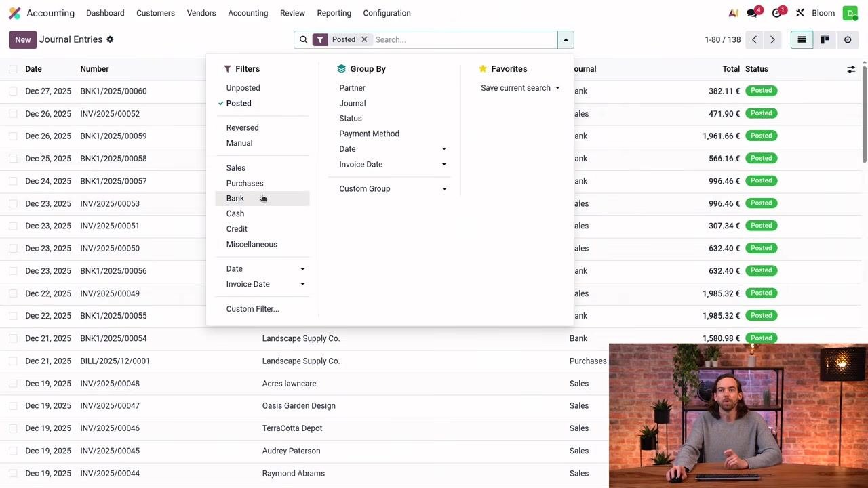Open Custom Filter dialog
The width and height of the screenshot is (868, 488).
click(262, 309)
